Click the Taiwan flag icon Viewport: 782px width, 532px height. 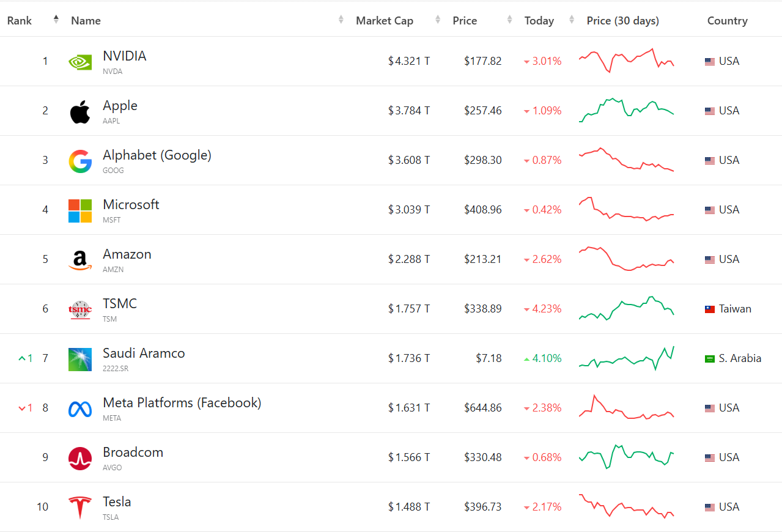(x=710, y=309)
